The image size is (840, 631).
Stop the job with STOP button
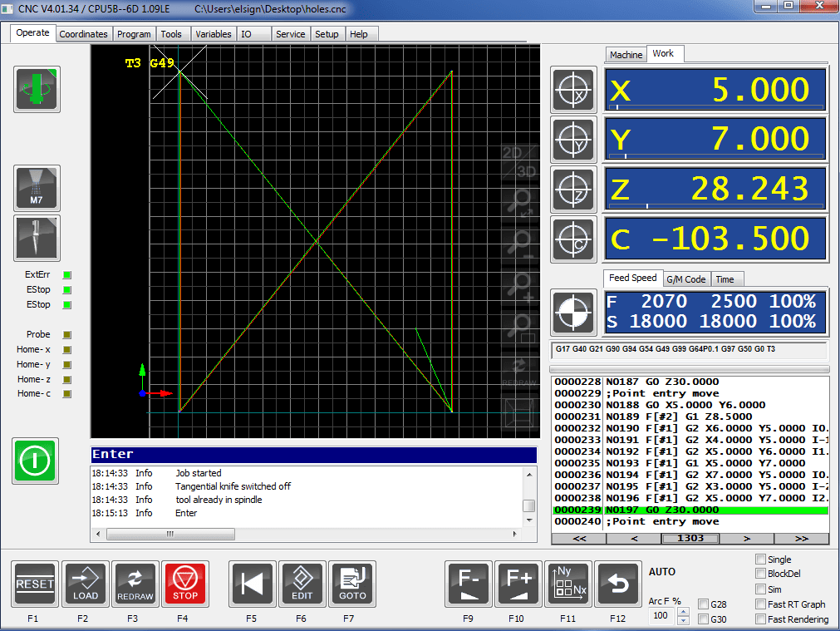185,584
